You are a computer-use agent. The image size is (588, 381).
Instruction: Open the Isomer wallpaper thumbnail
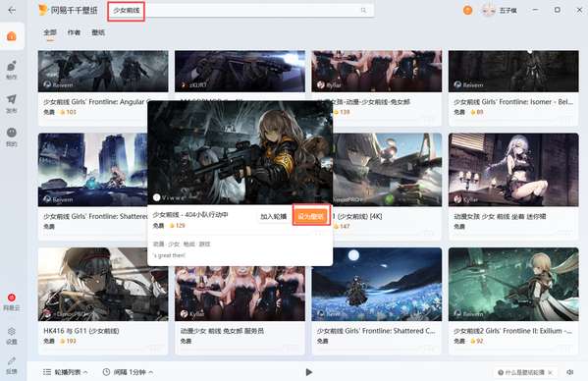(513, 72)
